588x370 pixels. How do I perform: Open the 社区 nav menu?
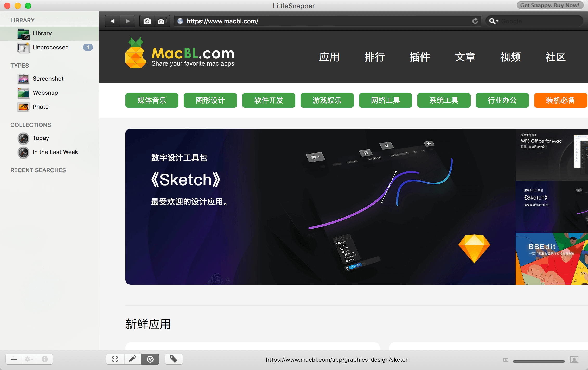click(x=555, y=57)
